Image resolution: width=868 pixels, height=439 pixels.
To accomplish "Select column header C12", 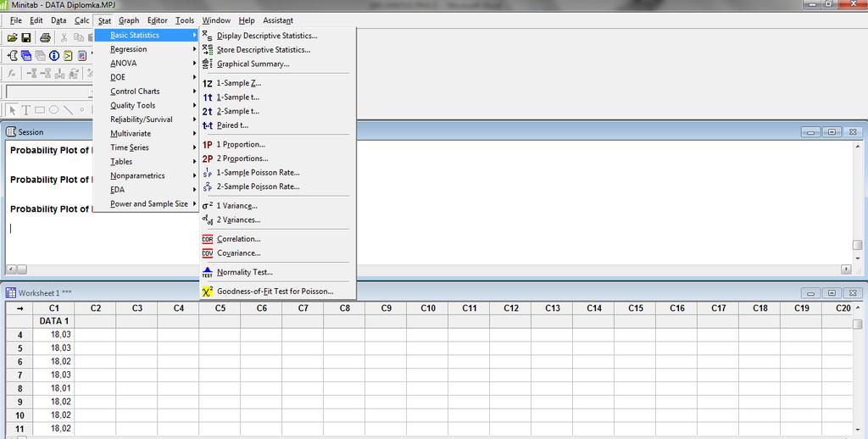I will coord(510,308).
